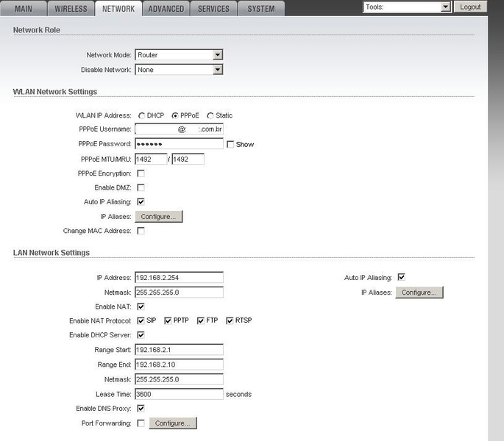Click the DHCP Range Start field
Screen dimensions: 504x441
coord(179,350)
